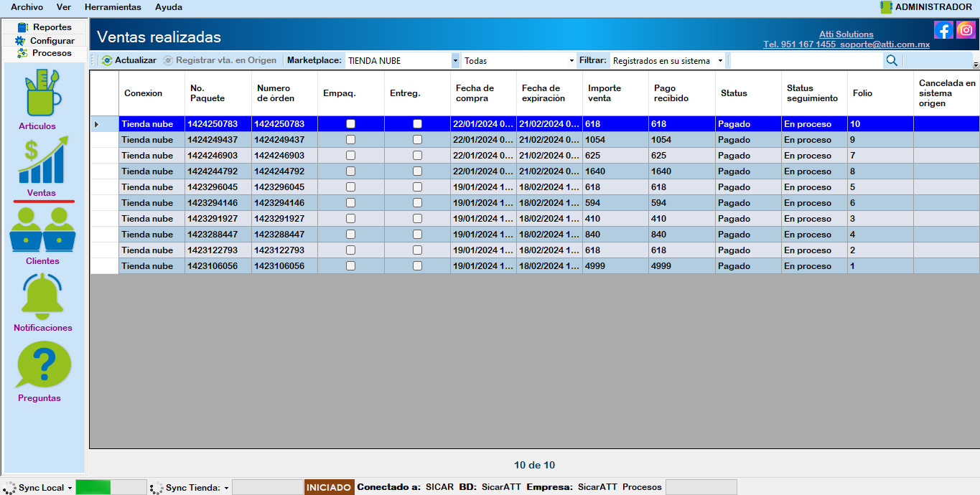Open the Instagram icon in header
This screenshot has width=980, height=495.
coord(966,30)
